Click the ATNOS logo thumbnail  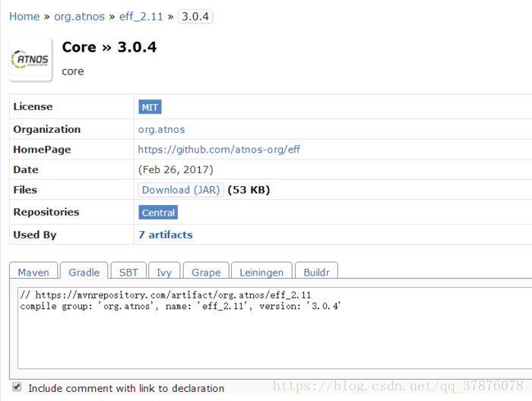[x=30, y=60]
